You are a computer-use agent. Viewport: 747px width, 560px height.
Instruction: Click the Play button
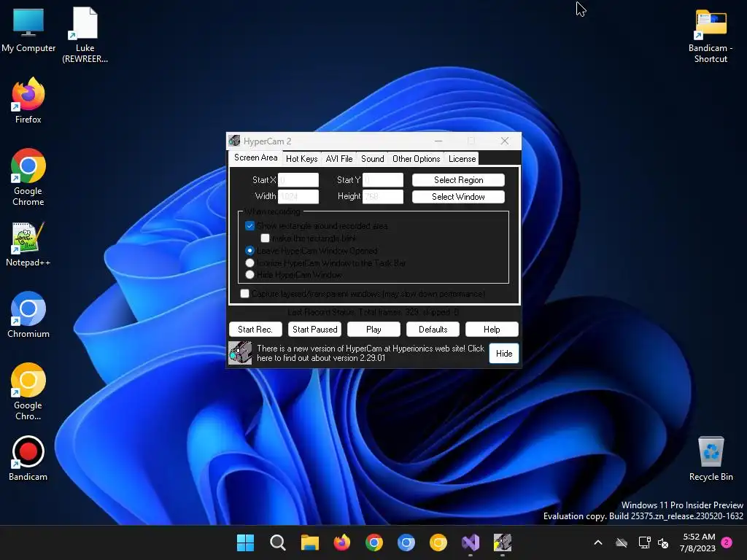(x=373, y=330)
